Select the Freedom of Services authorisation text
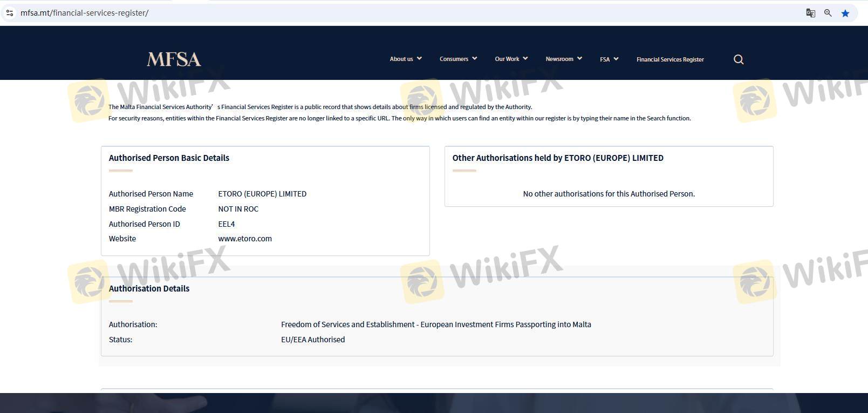Screen dimensions: 868x413 (x=436, y=324)
